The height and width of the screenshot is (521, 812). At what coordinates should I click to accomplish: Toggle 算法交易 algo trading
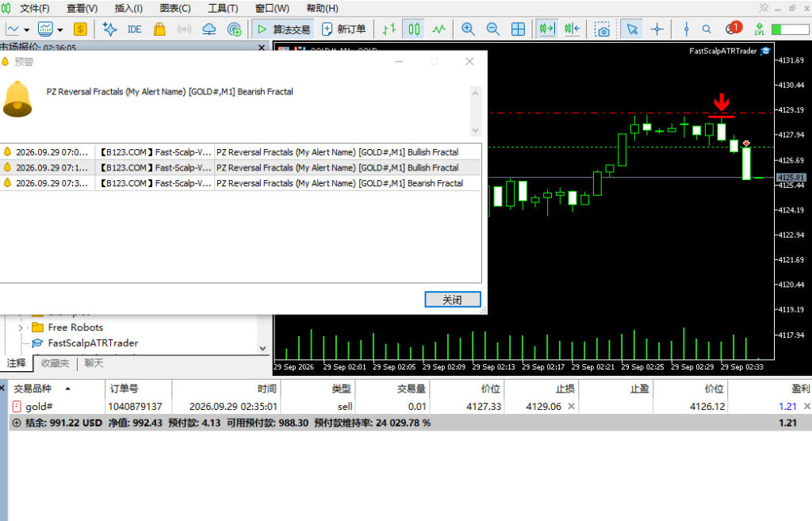[283, 29]
